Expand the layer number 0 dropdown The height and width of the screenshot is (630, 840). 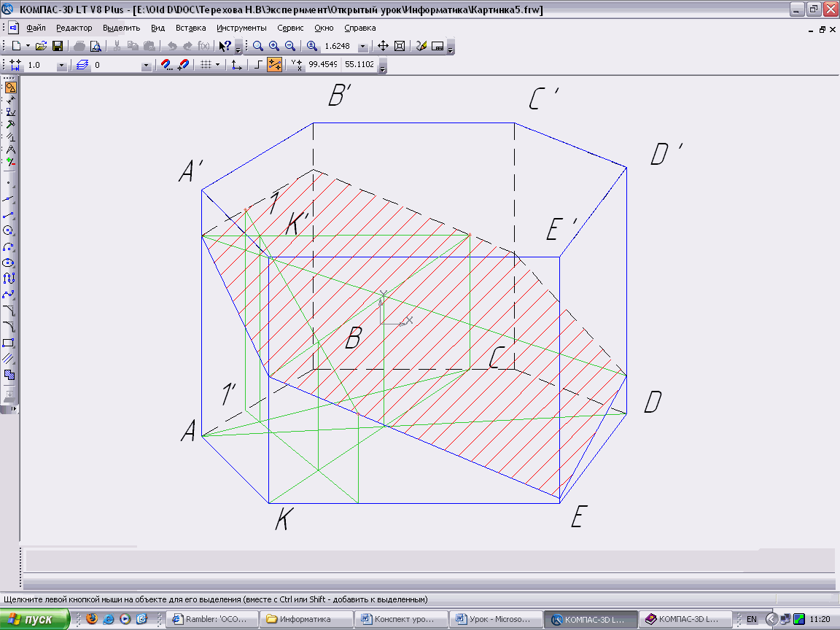click(x=146, y=66)
